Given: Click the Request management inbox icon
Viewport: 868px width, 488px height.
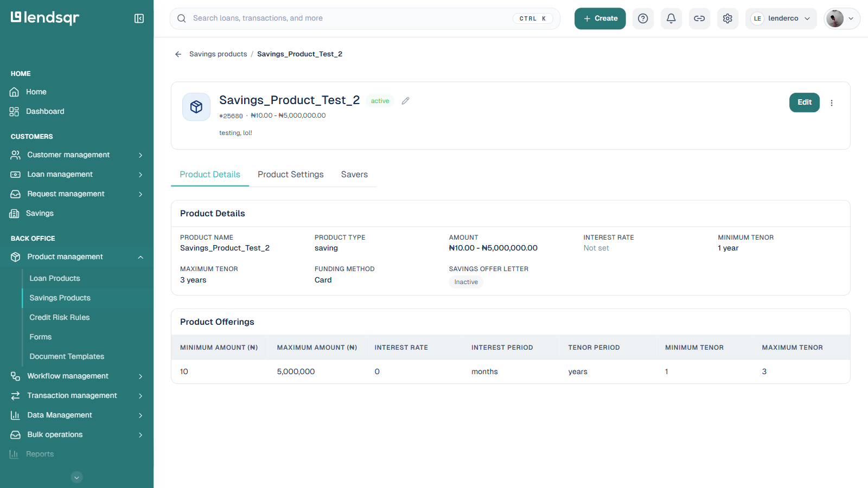Looking at the screenshot, I should click(16, 194).
